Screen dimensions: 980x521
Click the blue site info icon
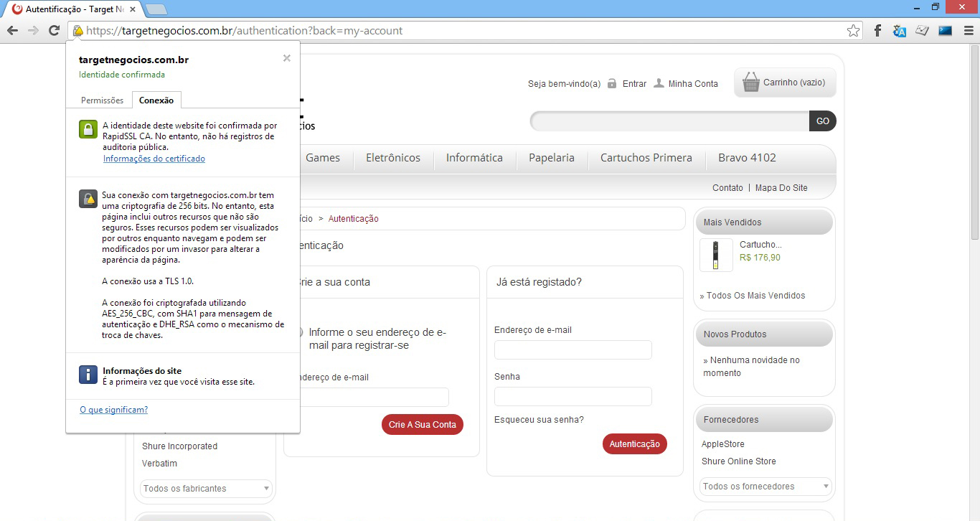(x=88, y=375)
